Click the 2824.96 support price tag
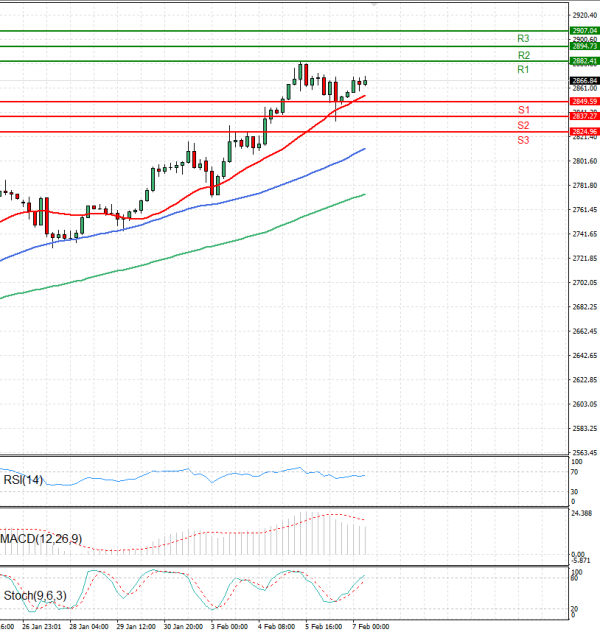 click(x=584, y=132)
